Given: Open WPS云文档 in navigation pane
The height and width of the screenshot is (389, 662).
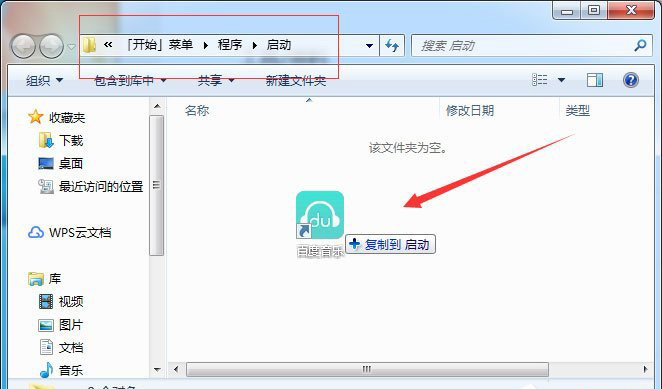Looking at the screenshot, I should pos(80,232).
